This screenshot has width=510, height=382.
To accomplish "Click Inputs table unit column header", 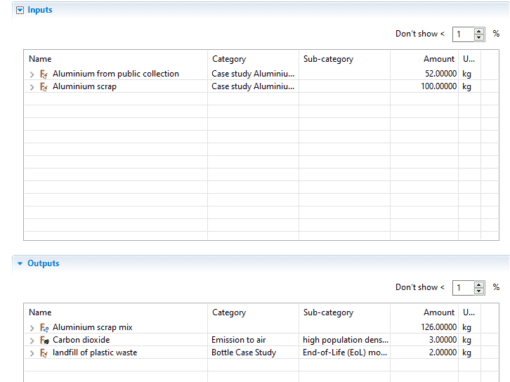I will [469, 59].
